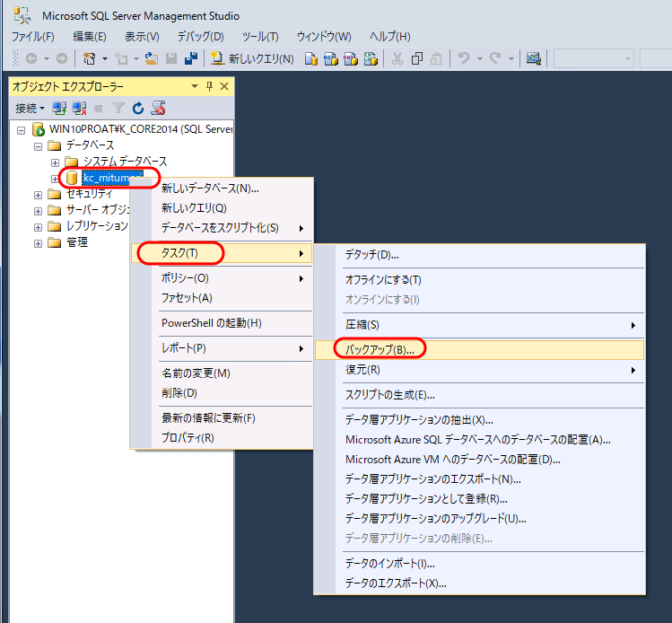Choose オフラインにする(T) in the submenu
Image resolution: width=672 pixels, height=623 pixels.
(479, 280)
